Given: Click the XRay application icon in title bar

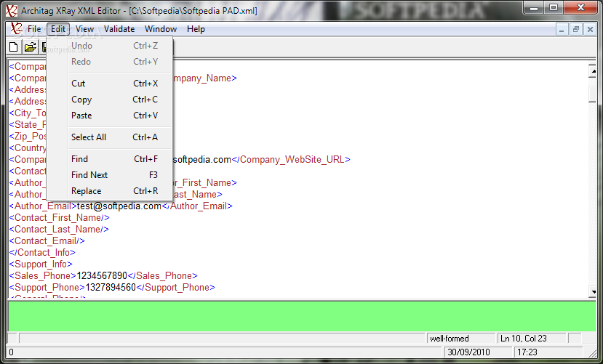Looking at the screenshot, I should click(11, 10).
